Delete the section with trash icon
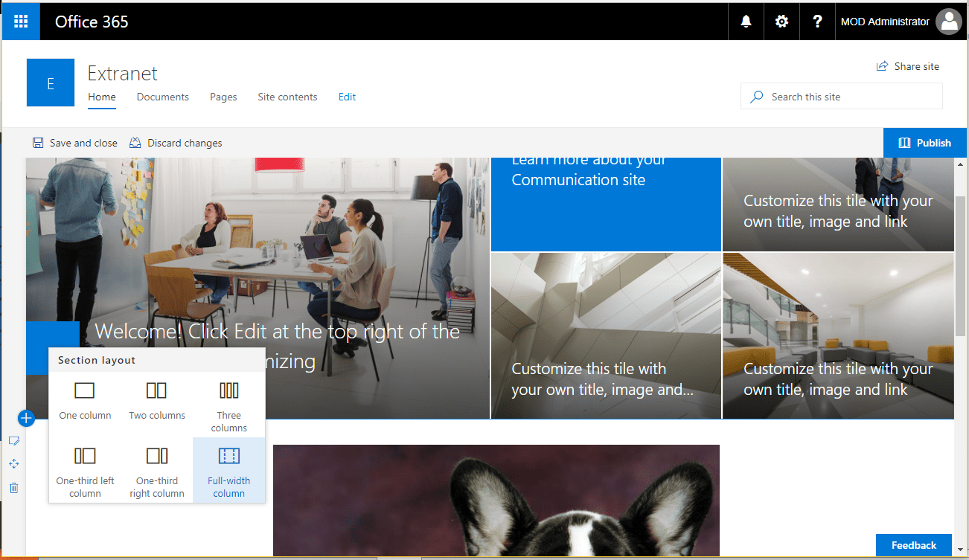This screenshot has height=560, width=969. [13, 488]
